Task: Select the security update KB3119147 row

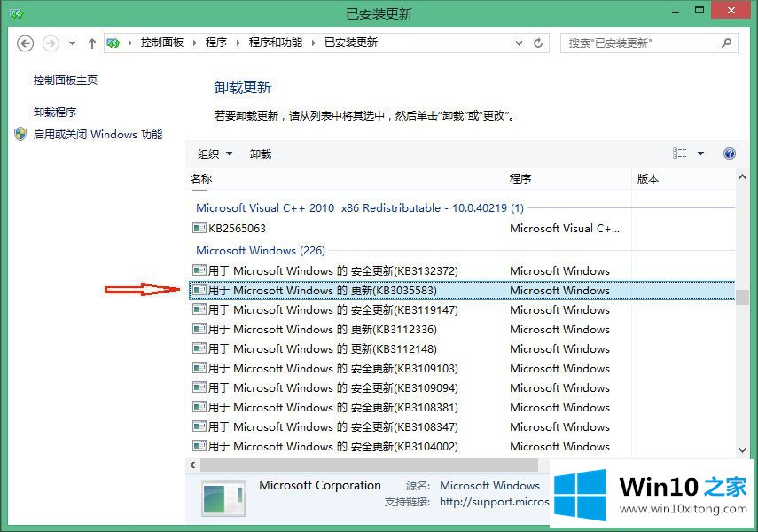Action: tap(461, 309)
